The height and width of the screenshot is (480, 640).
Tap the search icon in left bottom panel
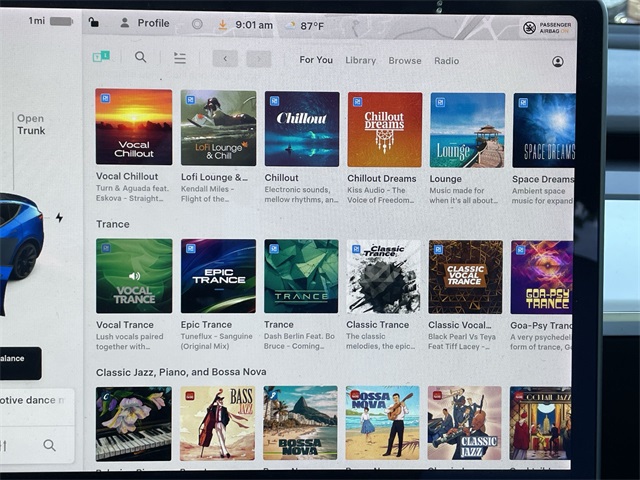(x=49, y=445)
